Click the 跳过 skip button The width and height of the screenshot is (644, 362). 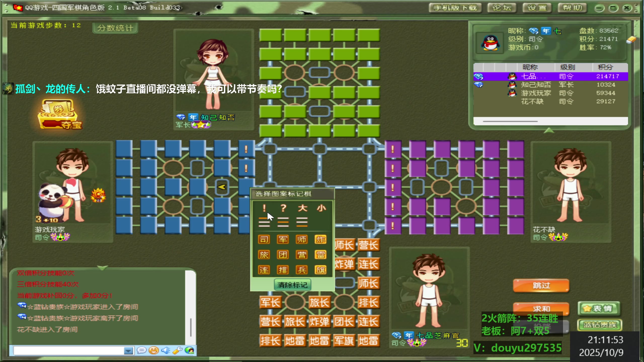tap(541, 285)
